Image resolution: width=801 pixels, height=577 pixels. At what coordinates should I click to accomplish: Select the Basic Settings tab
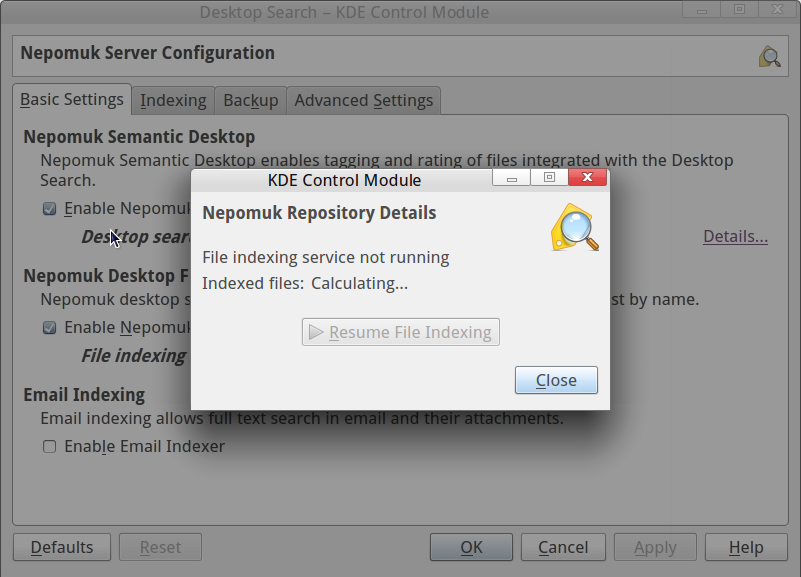tap(72, 99)
